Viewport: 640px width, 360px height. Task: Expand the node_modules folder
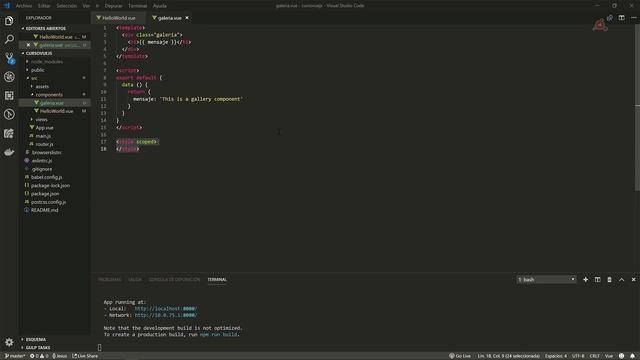point(47,62)
